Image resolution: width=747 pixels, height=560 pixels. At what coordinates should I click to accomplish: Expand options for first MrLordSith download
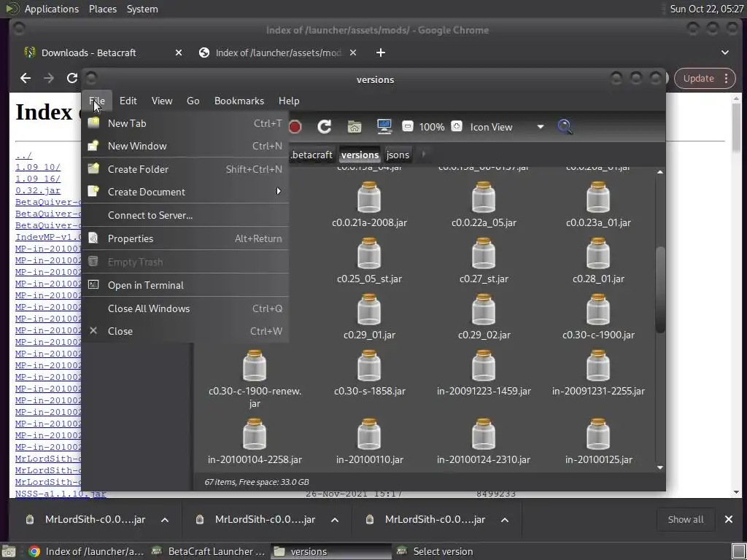coord(165,520)
